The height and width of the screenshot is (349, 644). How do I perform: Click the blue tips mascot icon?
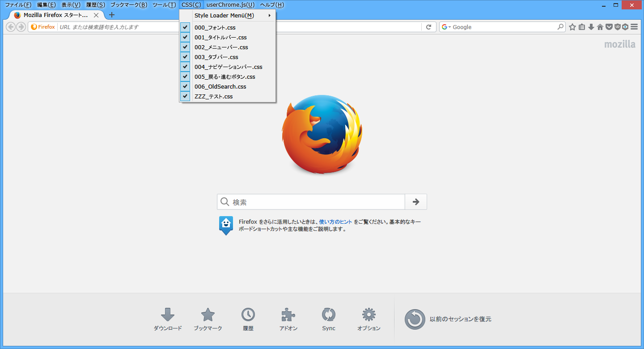coord(226,226)
